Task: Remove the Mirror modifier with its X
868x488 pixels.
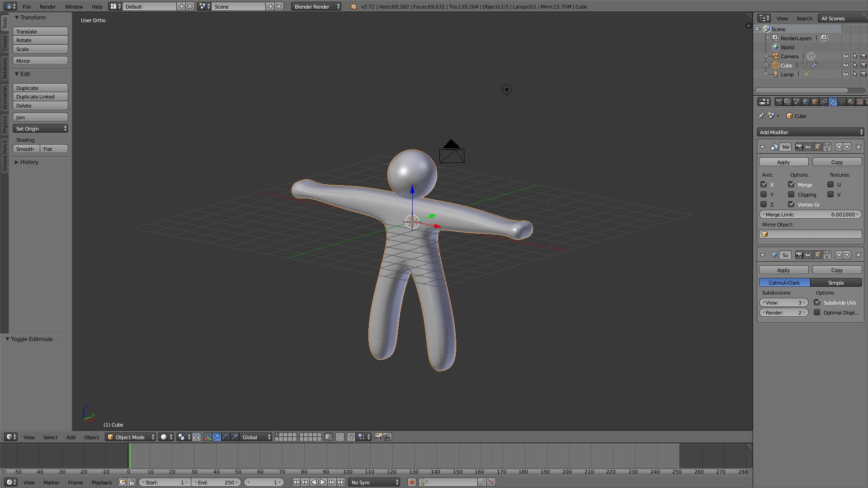Action: point(858,147)
